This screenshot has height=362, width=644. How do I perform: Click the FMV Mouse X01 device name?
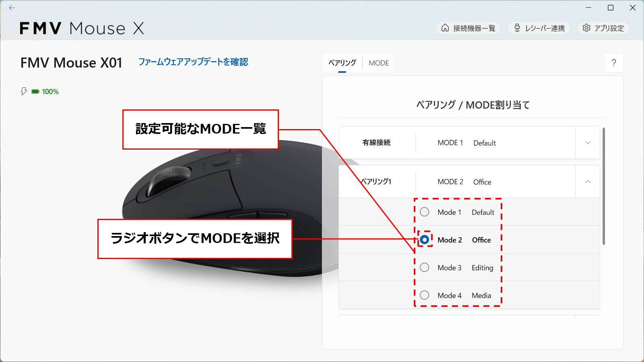[x=71, y=63]
